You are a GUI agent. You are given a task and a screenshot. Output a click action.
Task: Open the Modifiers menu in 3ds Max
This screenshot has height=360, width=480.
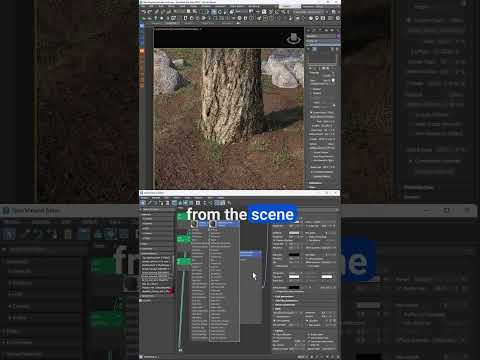point(205,6)
